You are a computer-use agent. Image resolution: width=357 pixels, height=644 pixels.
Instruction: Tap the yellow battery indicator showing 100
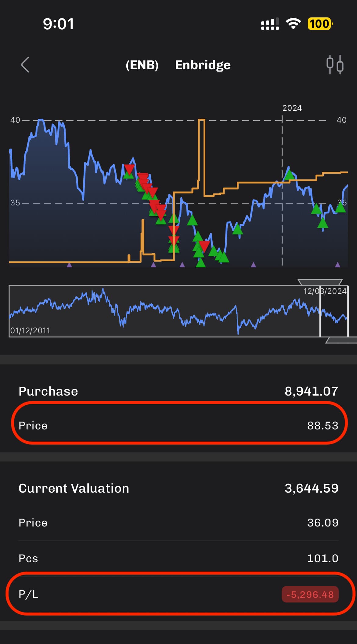(x=320, y=24)
